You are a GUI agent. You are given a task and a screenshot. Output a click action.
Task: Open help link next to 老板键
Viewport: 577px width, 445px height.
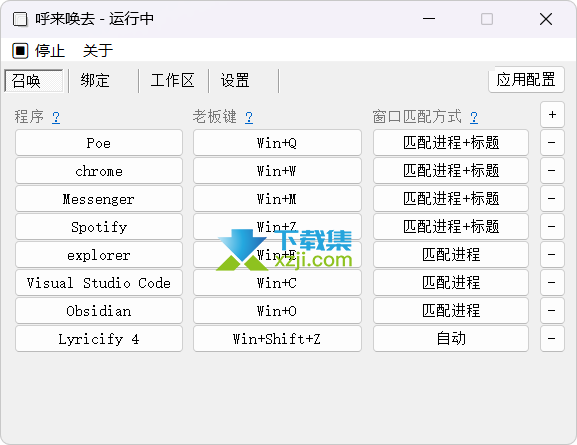(249, 117)
